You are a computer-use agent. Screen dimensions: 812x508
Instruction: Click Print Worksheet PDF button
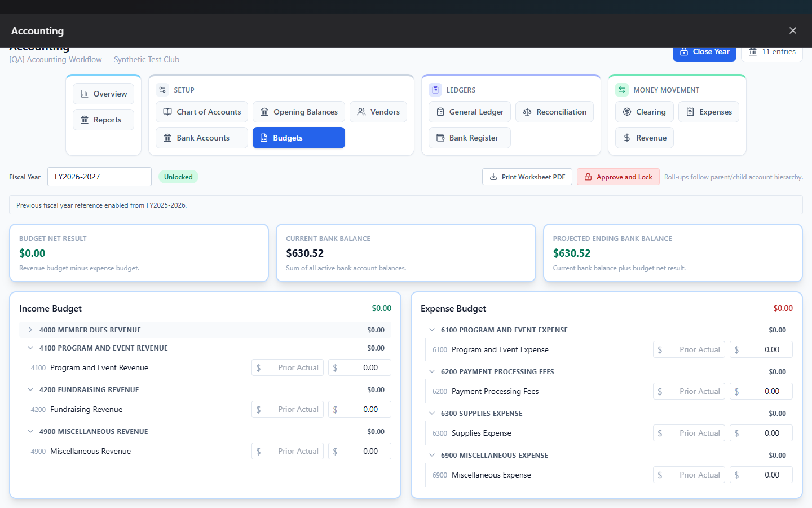[x=527, y=177]
